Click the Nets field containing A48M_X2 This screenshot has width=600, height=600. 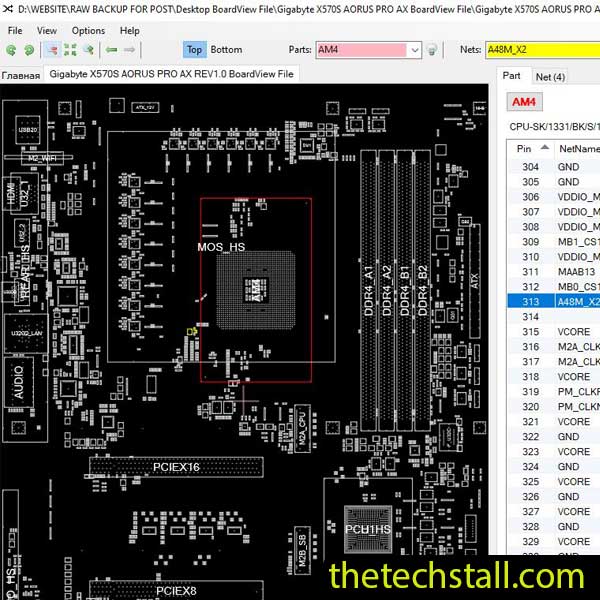pos(540,50)
